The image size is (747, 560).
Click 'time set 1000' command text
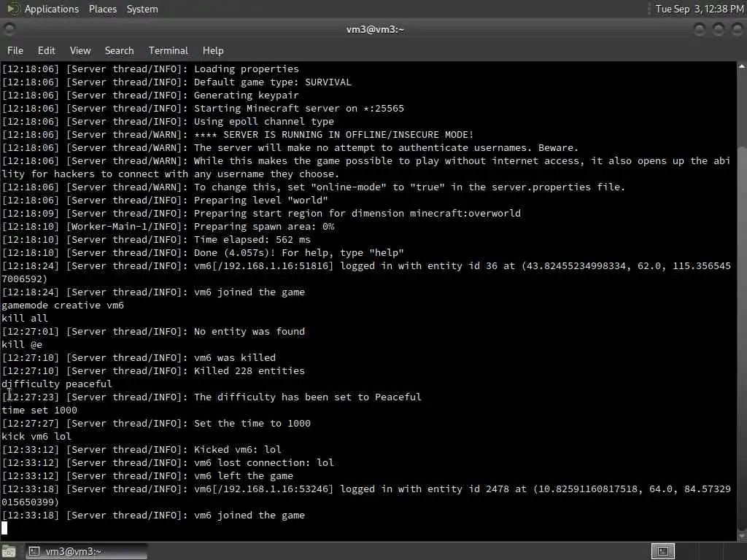[39, 410]
